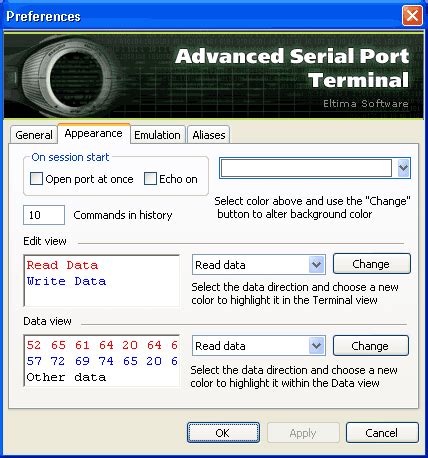Open the background color dropdown arrow
This screenshot has height=458, width=428.
403,168
